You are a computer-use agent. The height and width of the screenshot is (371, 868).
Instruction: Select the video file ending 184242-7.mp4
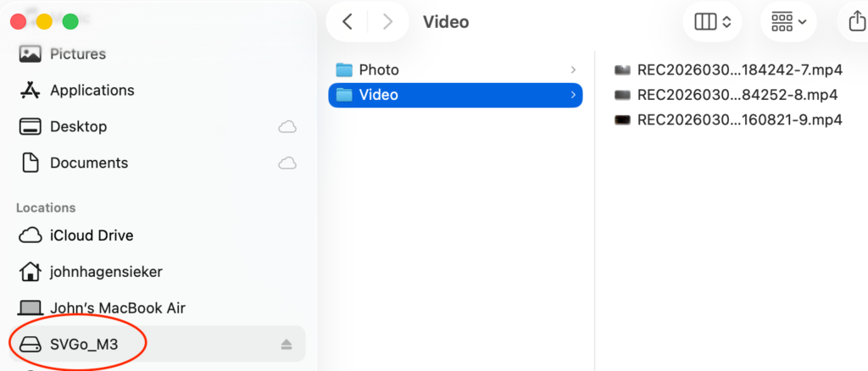pos(737,70)
